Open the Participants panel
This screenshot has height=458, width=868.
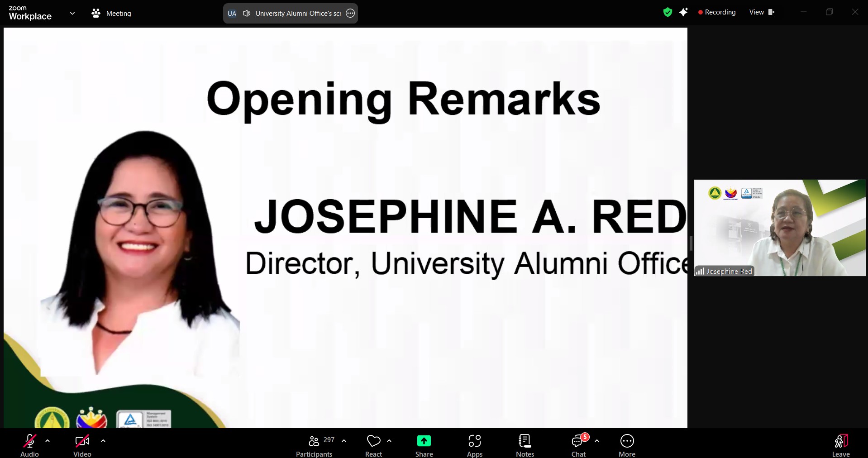pos(315,446)
